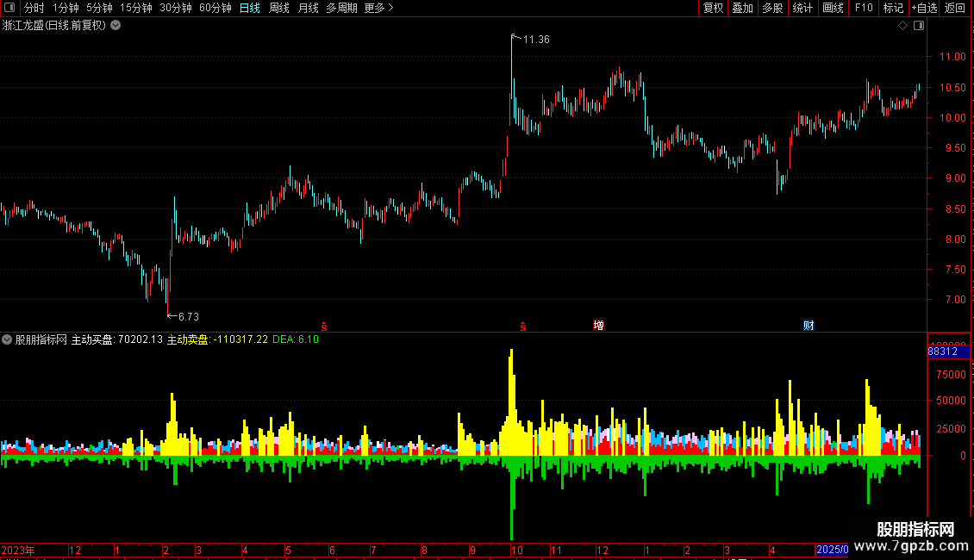Open the 复权 adjustment menu
Image resolution: width=974 pixels, height=560 pixels.
pos(713,8)
